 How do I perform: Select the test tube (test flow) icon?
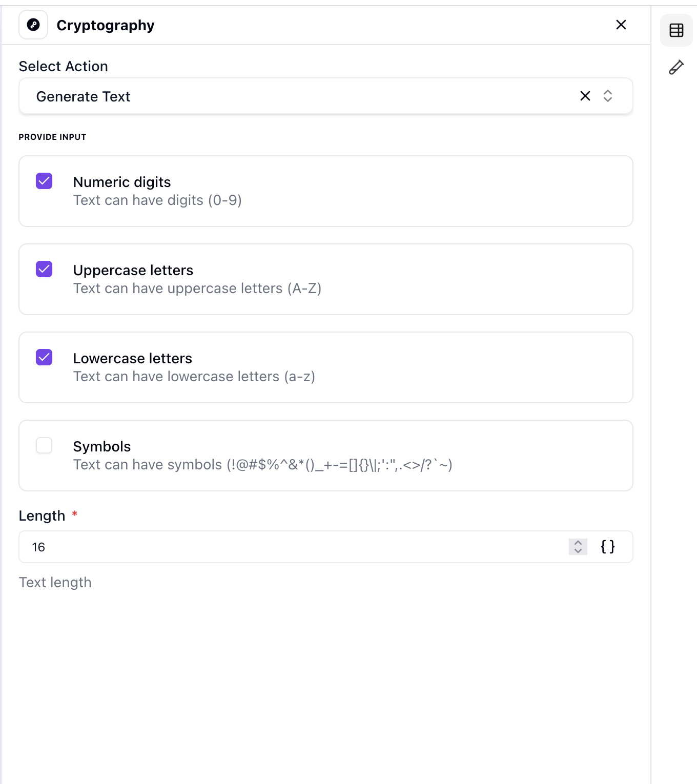click(x=676, y=67)
